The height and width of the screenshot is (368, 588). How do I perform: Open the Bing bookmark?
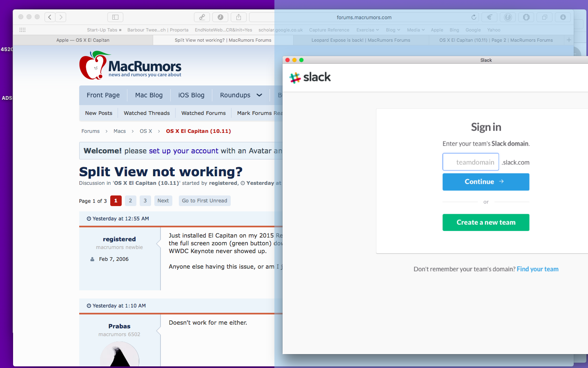(454, 30)
